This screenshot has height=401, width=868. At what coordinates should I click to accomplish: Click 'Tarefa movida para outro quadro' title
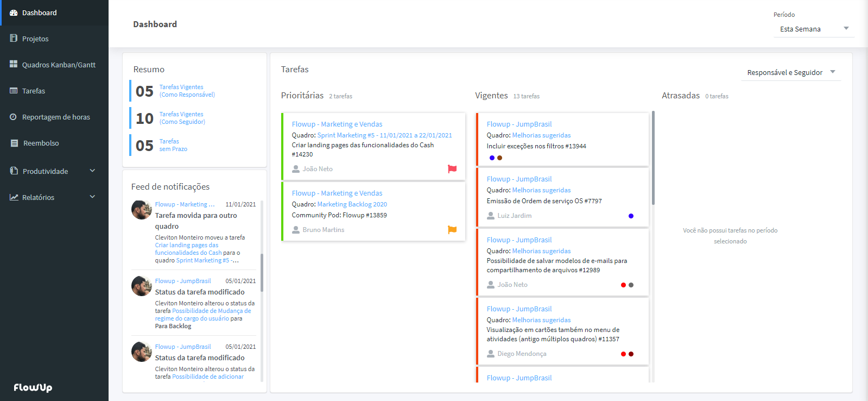click(196, 221)
